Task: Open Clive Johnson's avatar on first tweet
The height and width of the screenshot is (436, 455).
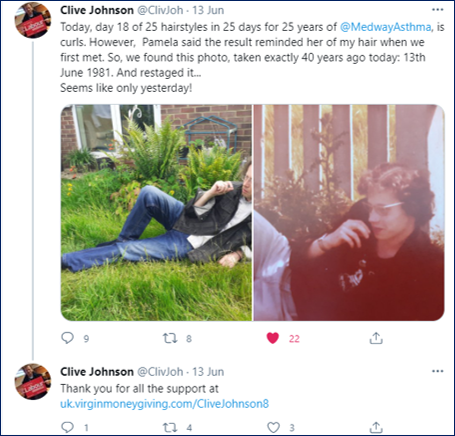Action: (33, 20)
